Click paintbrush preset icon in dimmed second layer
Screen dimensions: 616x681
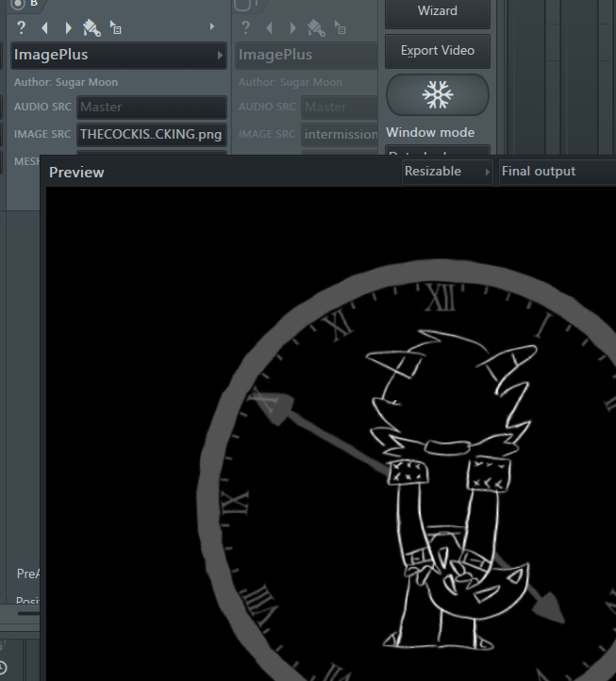(316, 28)
